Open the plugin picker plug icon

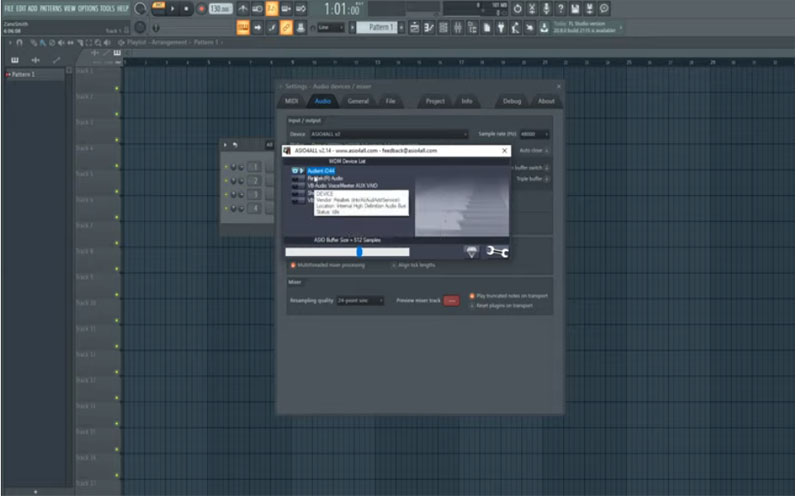pyautogui.click(x=501, y=28)
